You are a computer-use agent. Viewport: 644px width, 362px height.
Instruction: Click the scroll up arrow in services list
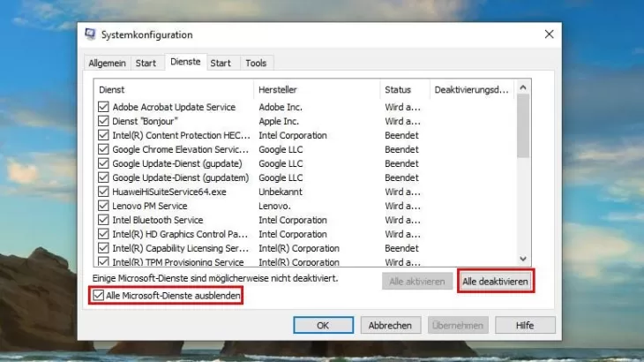[x=523, y=88]
